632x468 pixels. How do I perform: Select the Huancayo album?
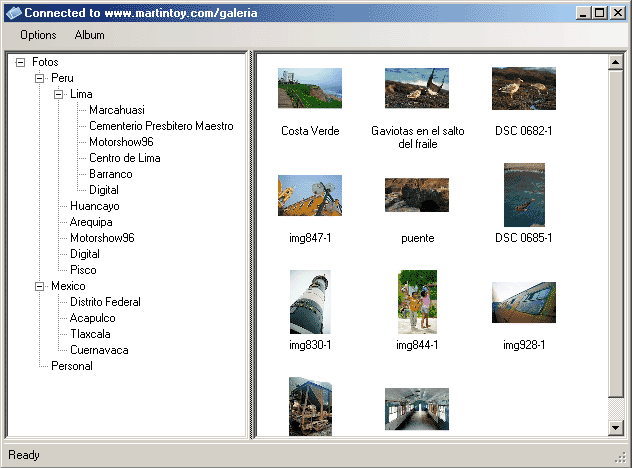pyautogui.click(x=95, y=206)
